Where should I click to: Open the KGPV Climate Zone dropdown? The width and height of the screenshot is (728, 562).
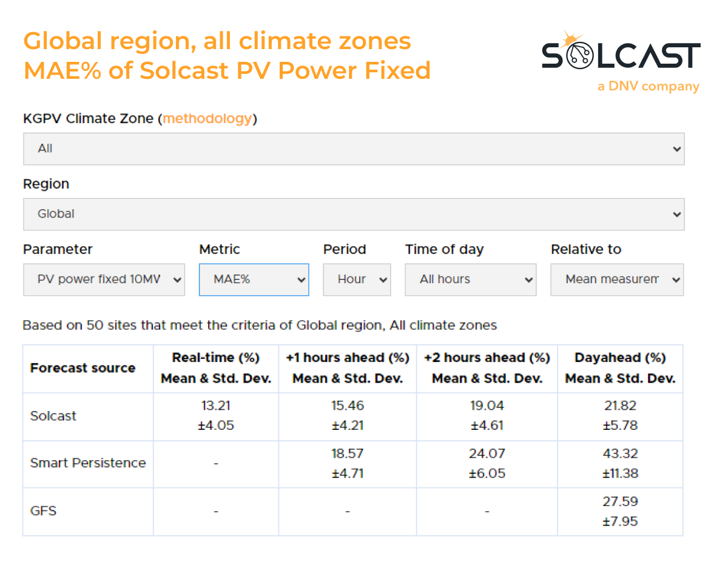(354, 149)
